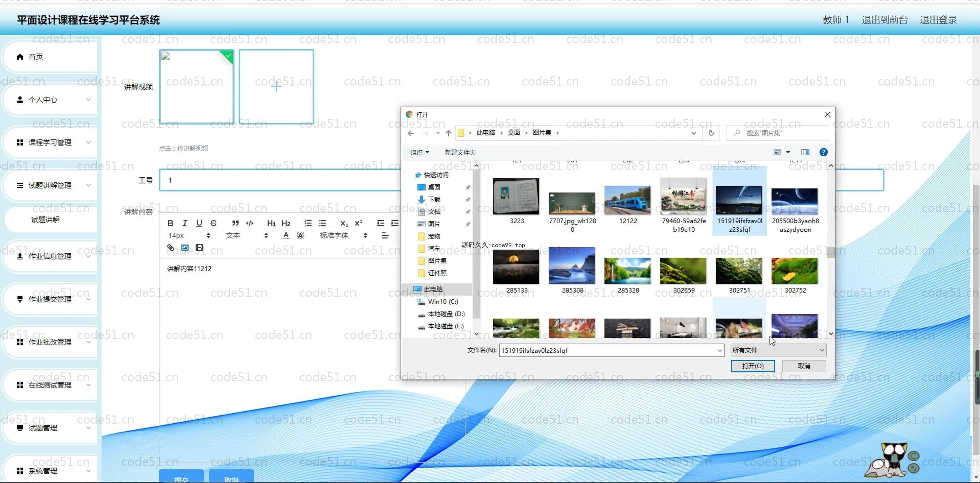Open the 标准字体 font family dropdown
980x483 pixels.
point(344,235)
